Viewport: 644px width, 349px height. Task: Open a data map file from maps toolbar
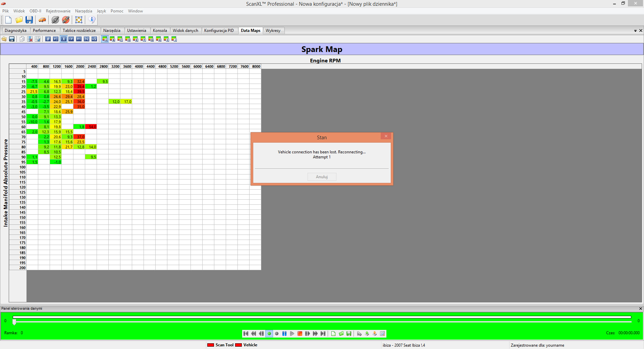(x=4, y=39)
